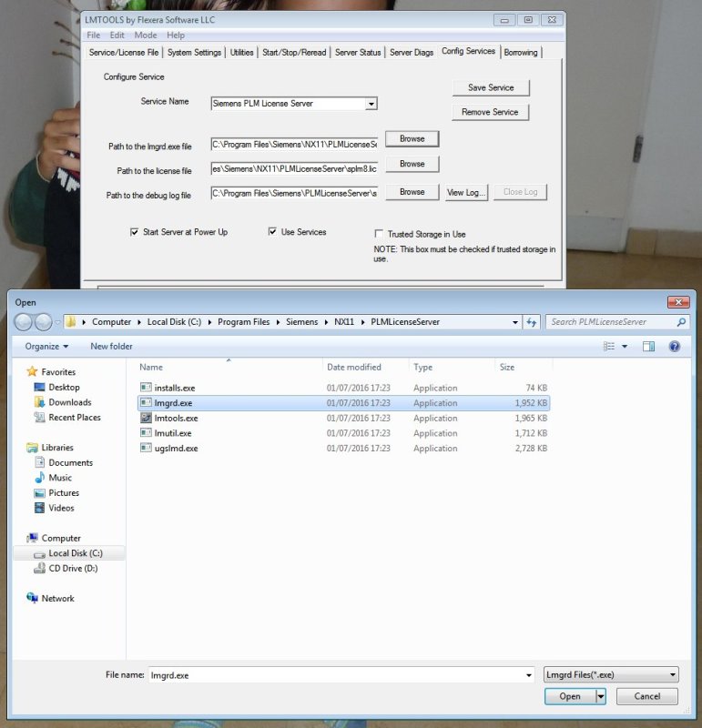Screen dimensions: 702x728
Task: Expand the arrow after Siemens in address bar
Action: click(326, 322)
